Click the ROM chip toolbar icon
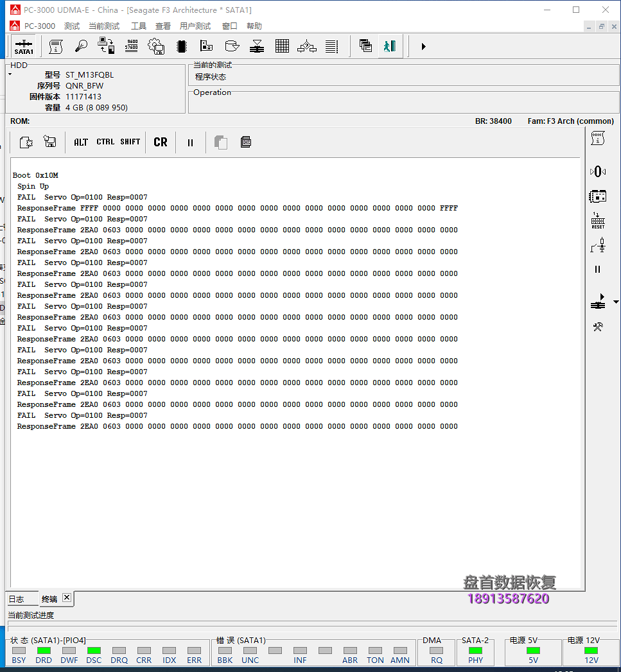Screen dimensions: 621x672 tap(182, 46)
